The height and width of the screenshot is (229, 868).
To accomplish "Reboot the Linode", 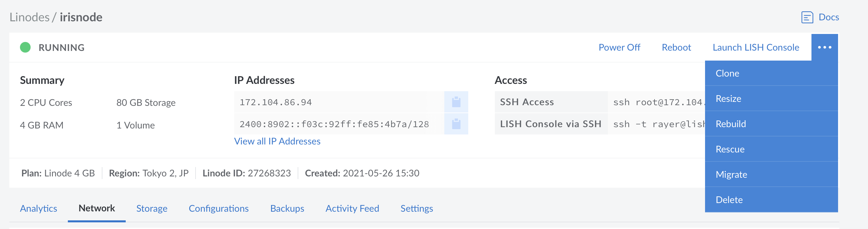I will (x=676, y=47).
